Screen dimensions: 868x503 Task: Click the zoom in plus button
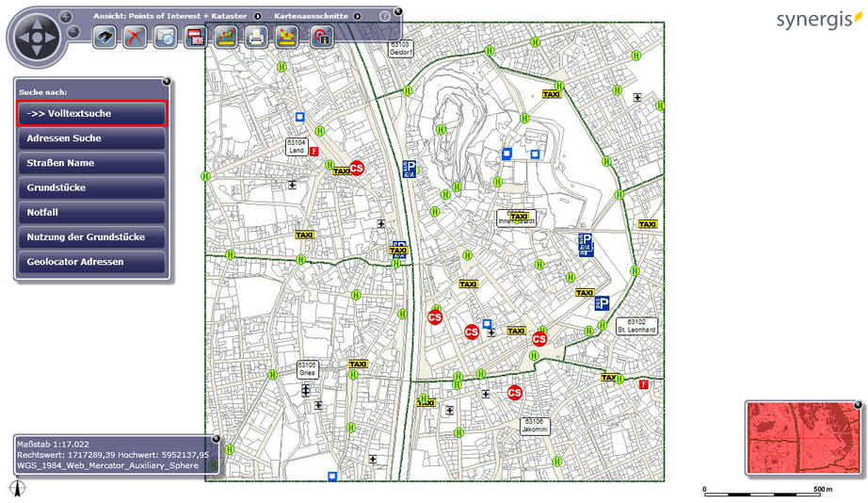(66, 17)
